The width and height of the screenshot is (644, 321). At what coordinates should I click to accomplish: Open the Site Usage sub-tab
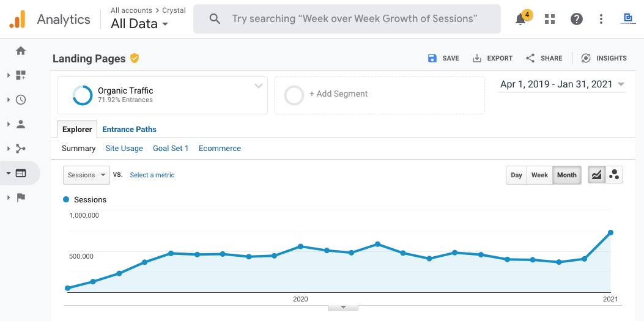(124, 149)
